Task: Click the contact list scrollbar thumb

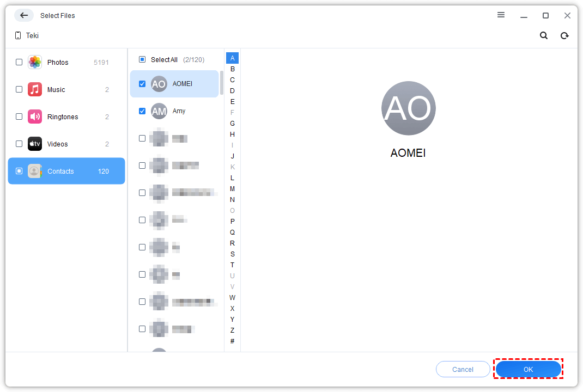Action: click(x=222, y=82)
